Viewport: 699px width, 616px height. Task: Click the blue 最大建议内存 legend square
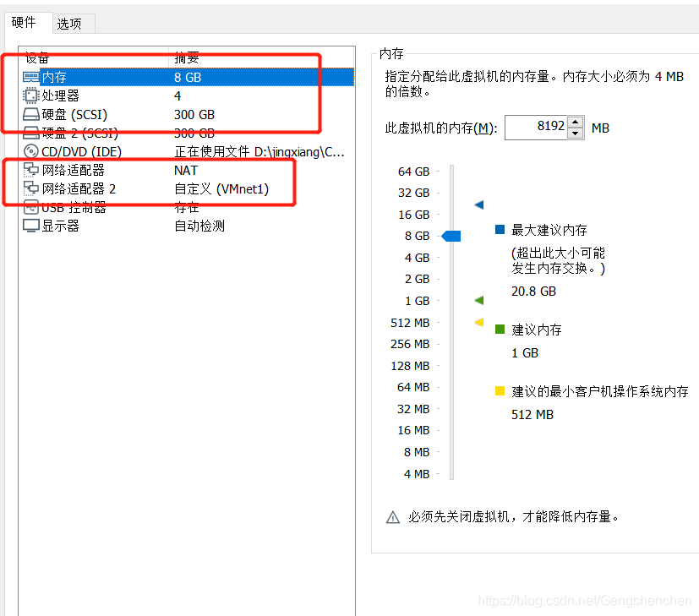point(500,230)
